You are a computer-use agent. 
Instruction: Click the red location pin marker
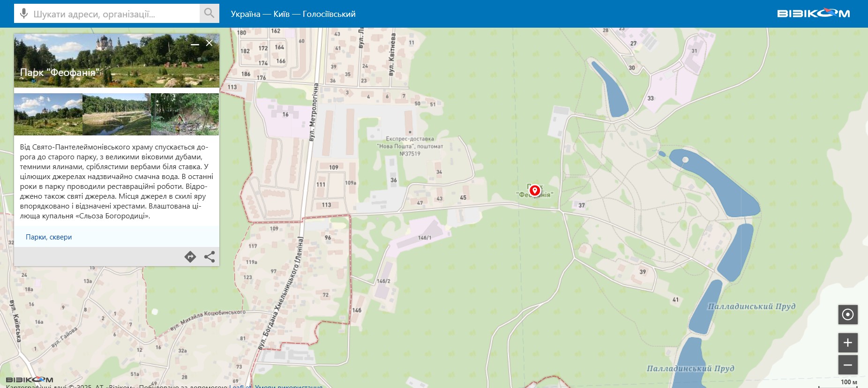[535, 191]
